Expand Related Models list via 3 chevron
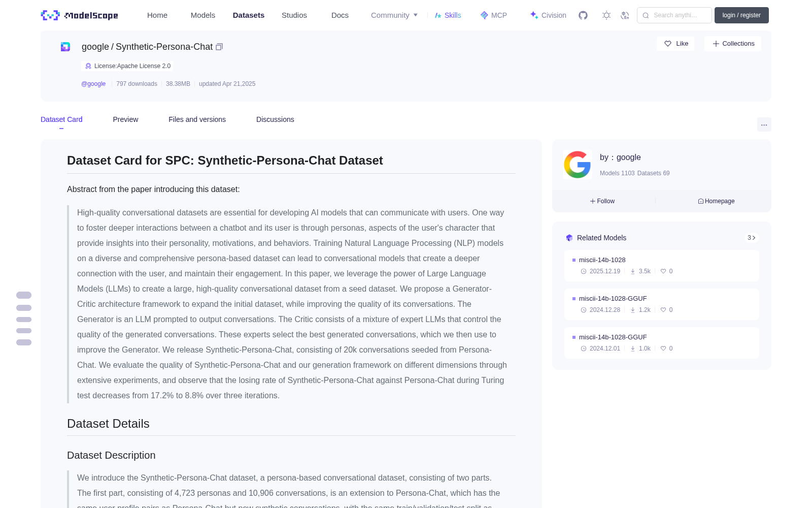The image size is (812, 508). click(752, 238)
